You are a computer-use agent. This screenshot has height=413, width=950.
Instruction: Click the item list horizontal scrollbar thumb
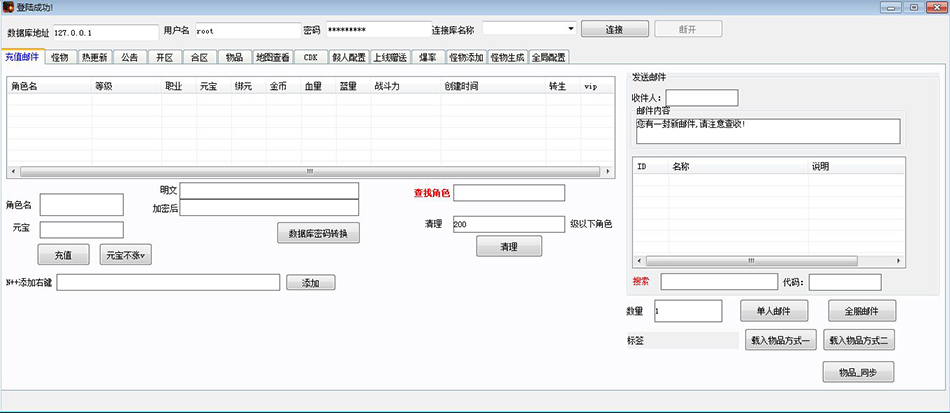pos(751,261)
